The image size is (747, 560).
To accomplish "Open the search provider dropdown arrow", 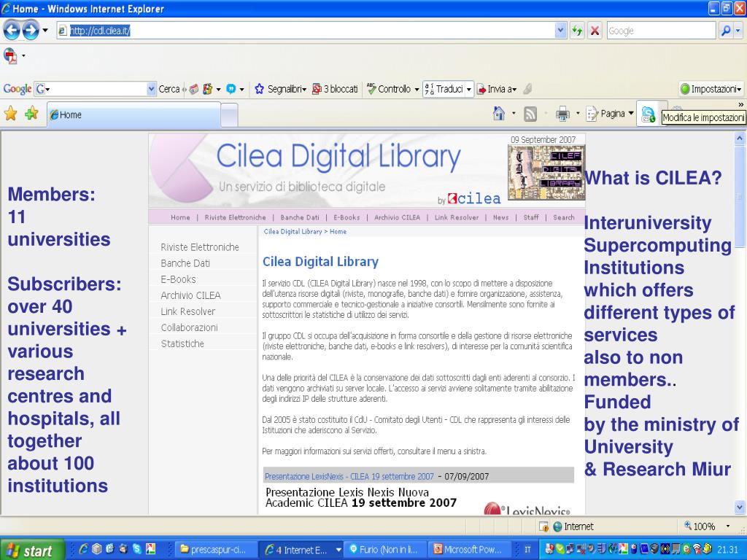I will pyautogui.click(x=738, y=31).
